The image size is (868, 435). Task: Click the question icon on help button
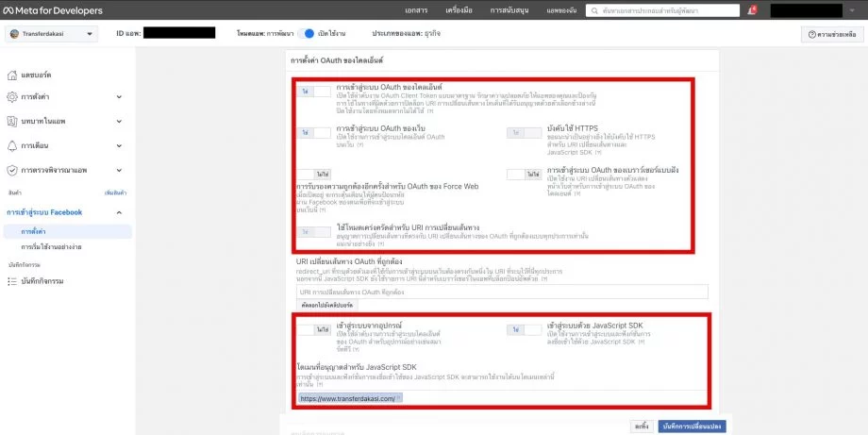811,34
